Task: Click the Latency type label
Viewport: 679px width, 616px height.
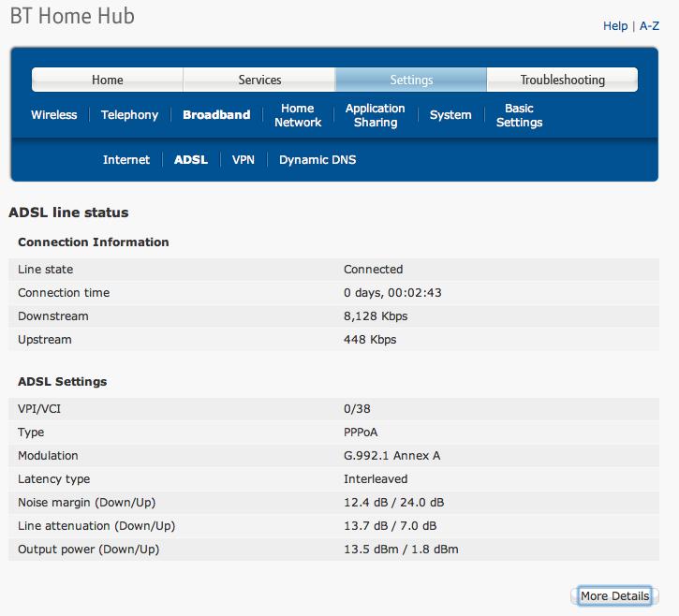Action: pyautogui.click(x=54, y=479)
